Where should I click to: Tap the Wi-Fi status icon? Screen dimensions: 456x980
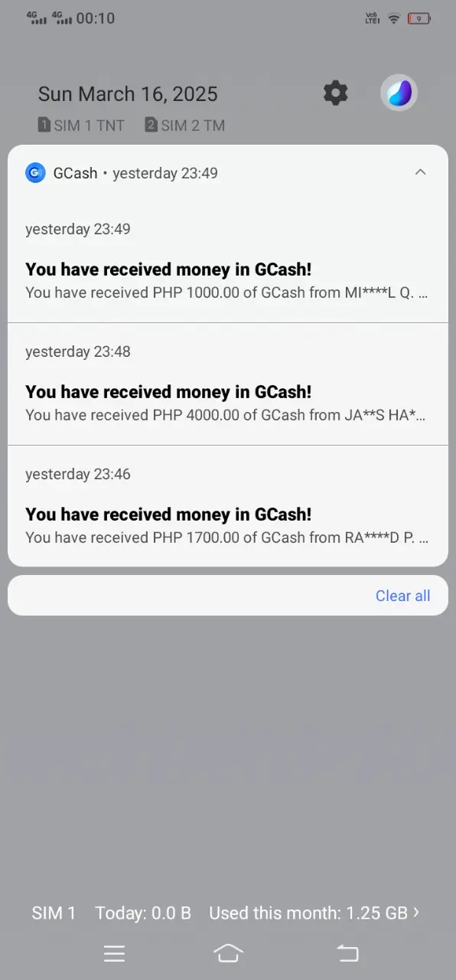point(394,18)
